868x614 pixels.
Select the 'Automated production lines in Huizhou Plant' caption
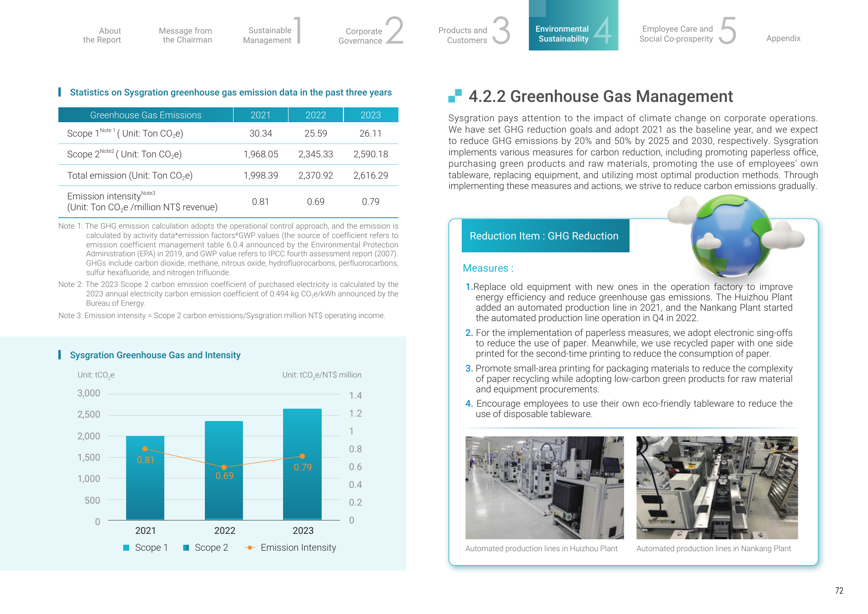[541, 549]
